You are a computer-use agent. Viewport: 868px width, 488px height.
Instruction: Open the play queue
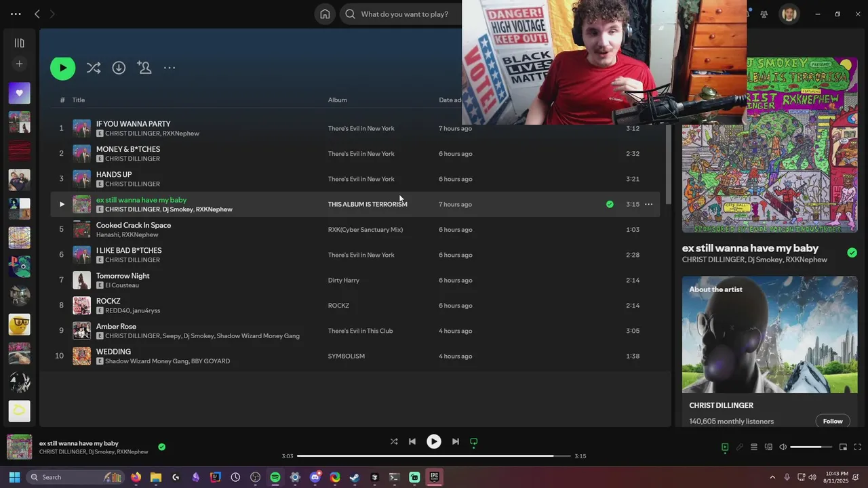point(753,447)
